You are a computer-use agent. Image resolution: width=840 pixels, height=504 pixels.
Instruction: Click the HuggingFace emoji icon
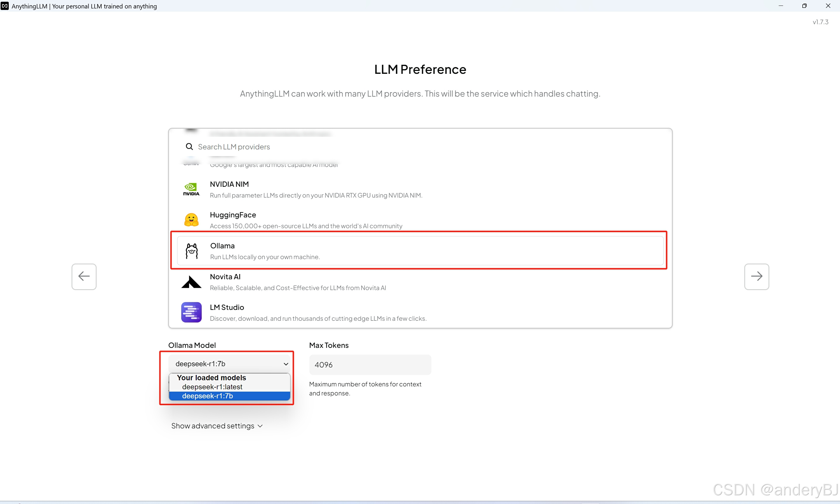191,220
